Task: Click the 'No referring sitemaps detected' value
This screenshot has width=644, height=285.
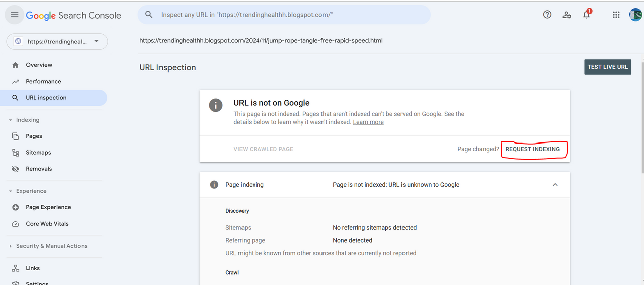Action: (x=375, y=228)
